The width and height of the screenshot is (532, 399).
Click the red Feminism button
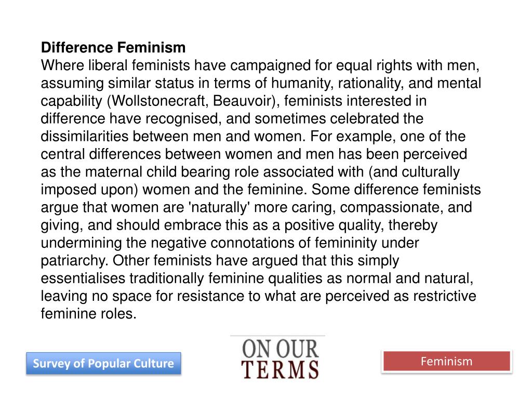coord(446,361)
